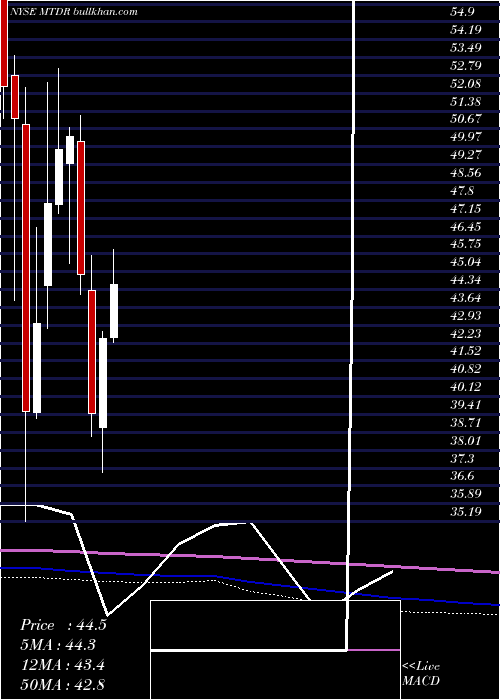Click the 5MA : 44.3 readout

pyautogui.click(x=58, y=645)
